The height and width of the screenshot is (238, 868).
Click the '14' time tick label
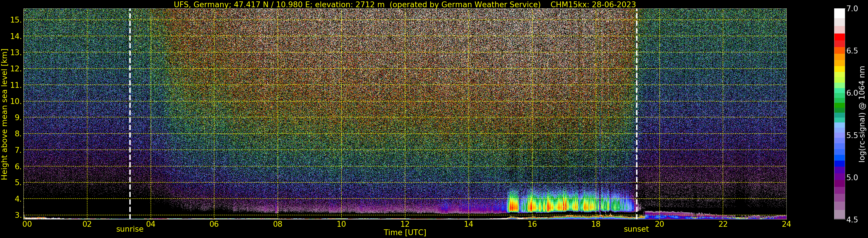pyautogui.click(x=468, y=224)
